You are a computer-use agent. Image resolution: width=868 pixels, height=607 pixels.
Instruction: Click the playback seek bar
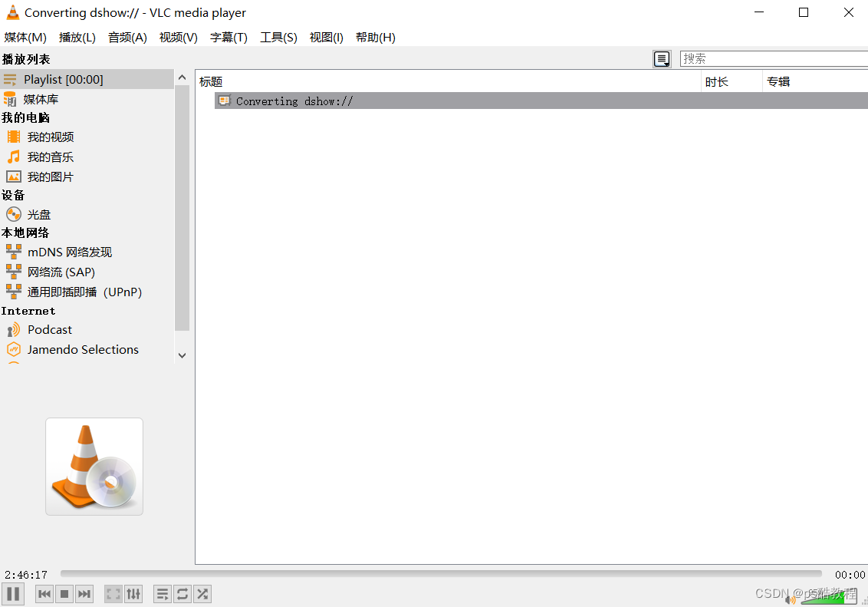click(441, 574)
